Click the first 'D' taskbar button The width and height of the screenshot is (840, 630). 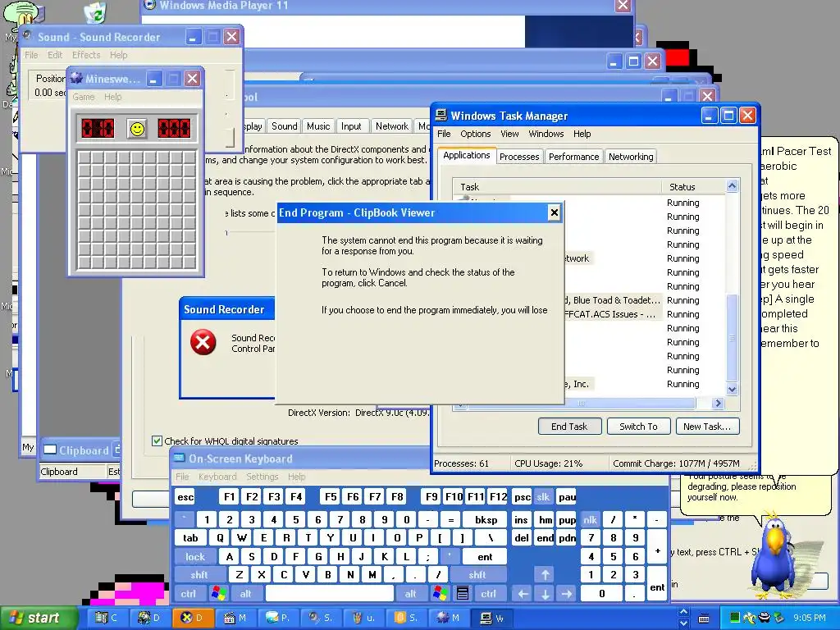[x=149, y=618]
